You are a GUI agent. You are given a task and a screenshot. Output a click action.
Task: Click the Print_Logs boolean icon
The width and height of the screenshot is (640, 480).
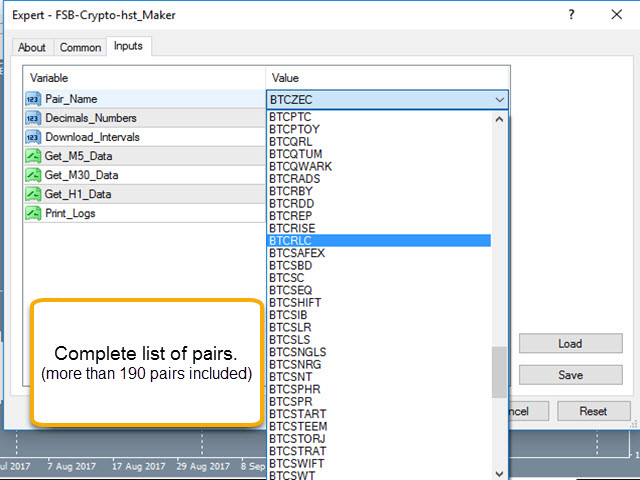point(33,213)
